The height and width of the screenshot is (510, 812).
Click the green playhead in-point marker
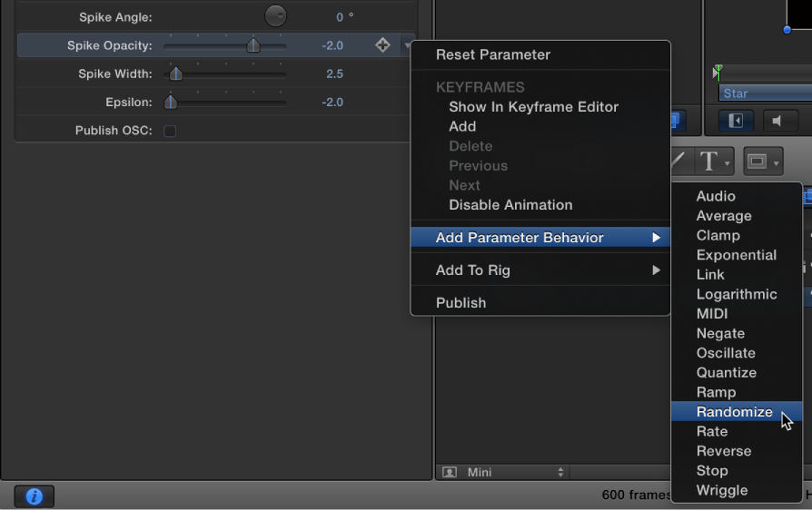(718, 73)
